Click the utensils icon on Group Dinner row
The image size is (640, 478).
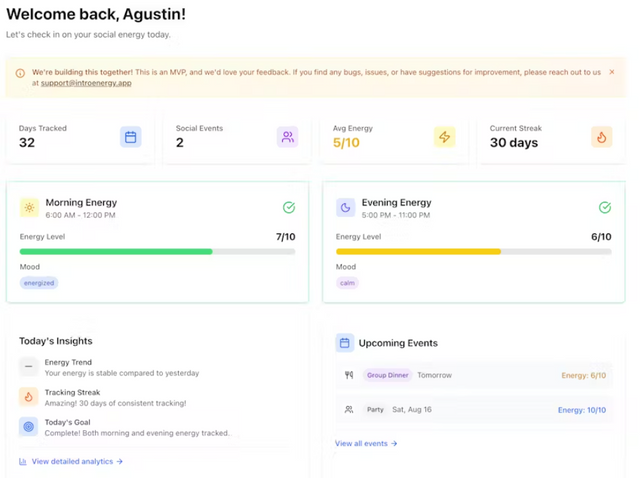tap(349, 375)
